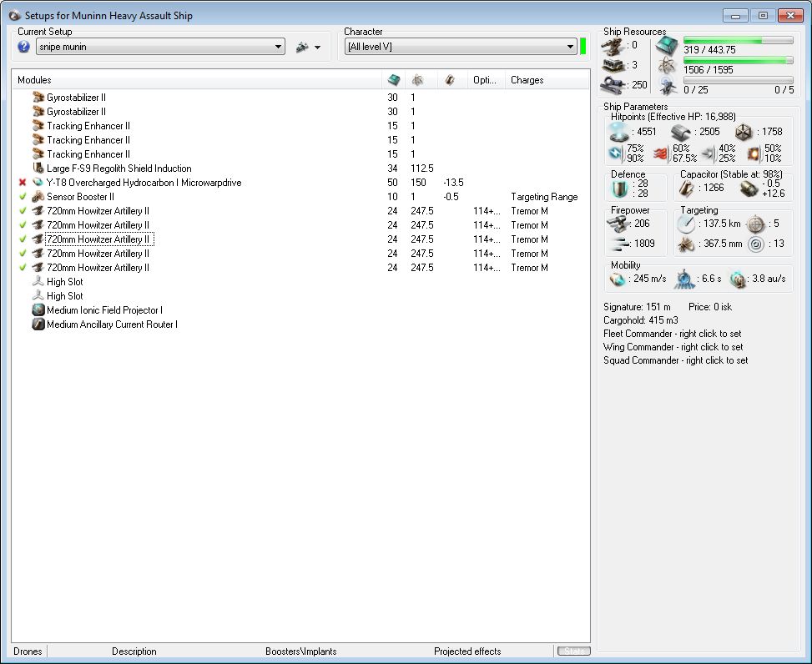Click the powergrid resource icon
The width and height of the screenshot is (812, 664).
[667, 66]
